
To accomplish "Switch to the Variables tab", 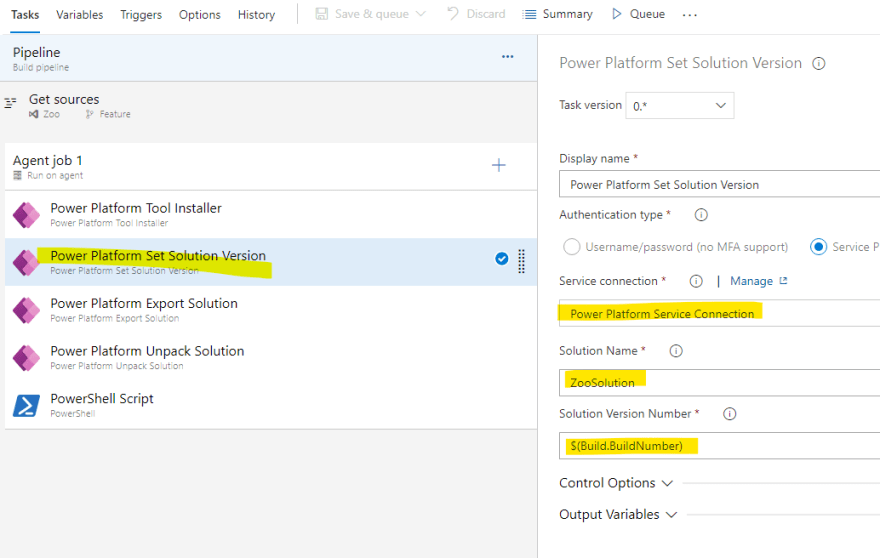I will tap(80, 15).
